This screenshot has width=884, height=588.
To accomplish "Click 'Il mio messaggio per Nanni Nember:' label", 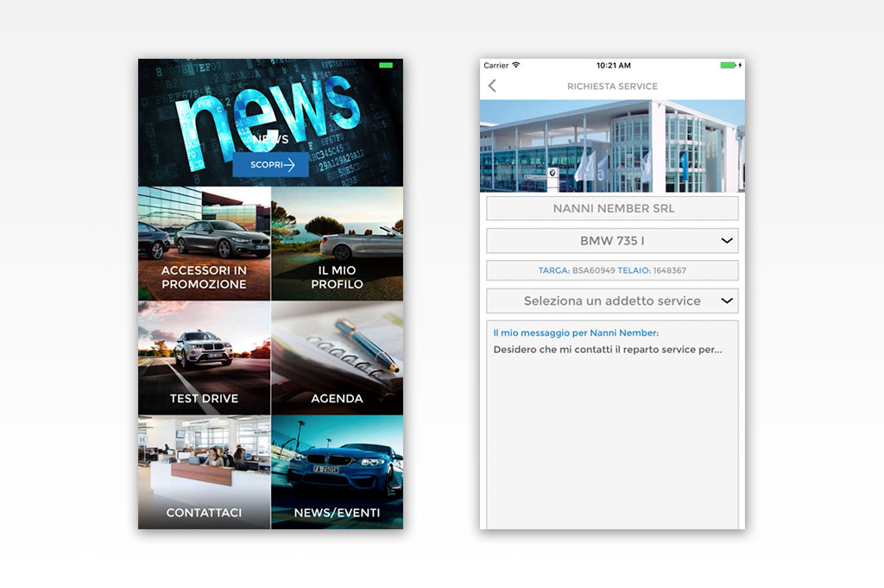I will tap(576, 333).
